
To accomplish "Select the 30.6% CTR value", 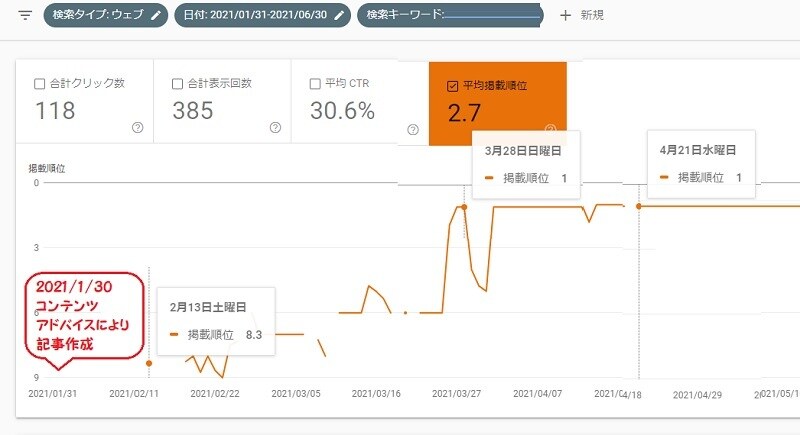I will (x=342, y=111).
